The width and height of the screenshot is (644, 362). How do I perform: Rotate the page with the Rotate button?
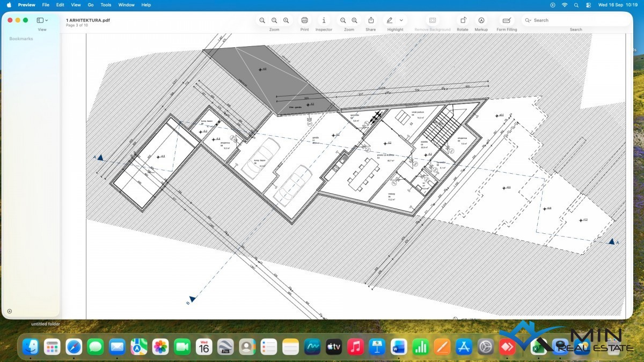(463, 20)
